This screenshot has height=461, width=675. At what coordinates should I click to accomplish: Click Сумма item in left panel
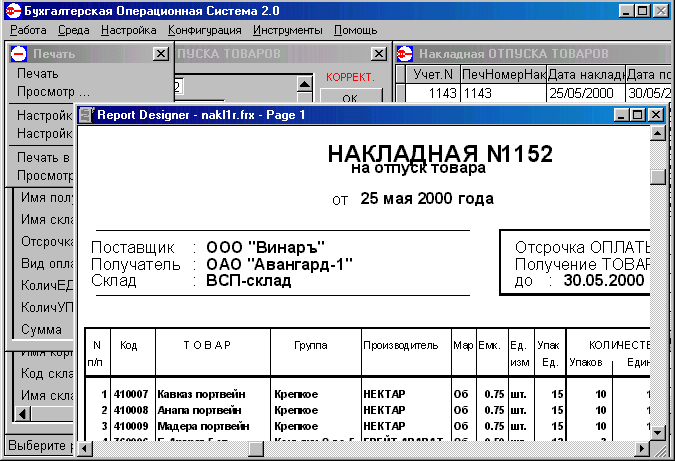pyautogui.click(x=41, y=329)
